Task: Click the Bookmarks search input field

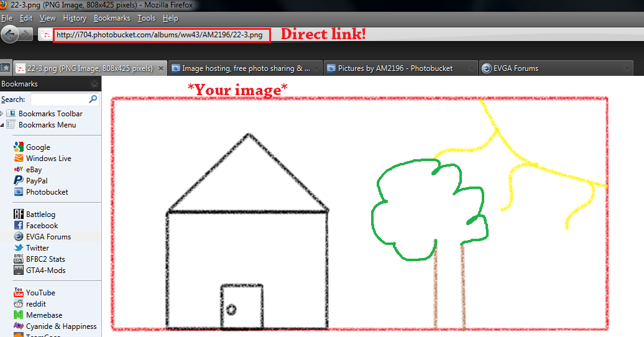Action: [59, 99]
